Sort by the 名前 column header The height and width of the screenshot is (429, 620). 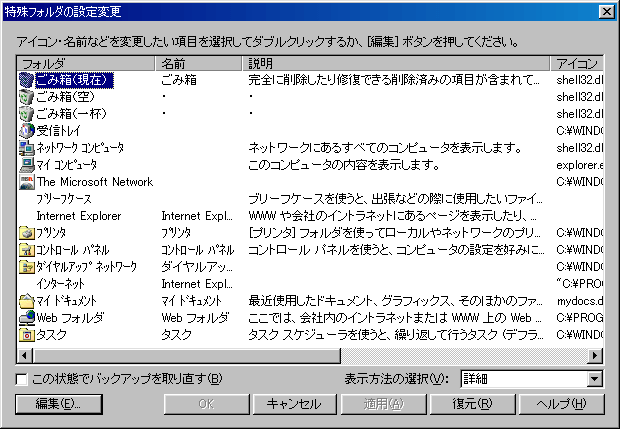click(x=198, y=63)
